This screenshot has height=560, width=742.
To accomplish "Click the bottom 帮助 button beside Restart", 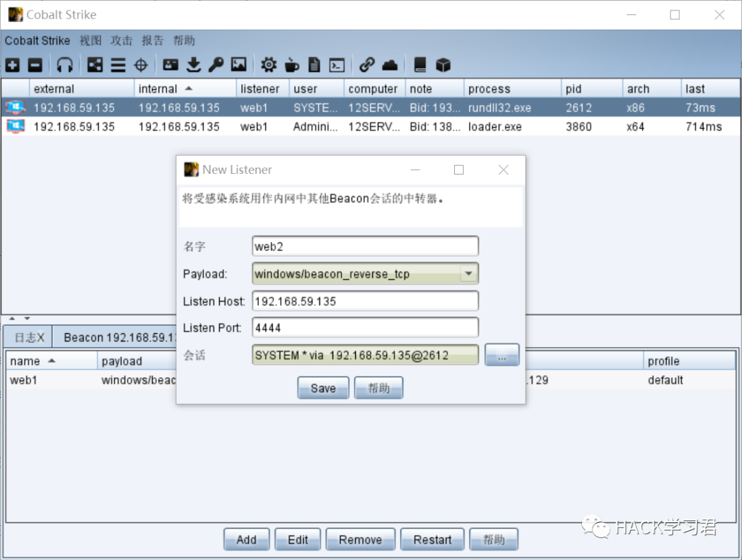I will (493, 539).
